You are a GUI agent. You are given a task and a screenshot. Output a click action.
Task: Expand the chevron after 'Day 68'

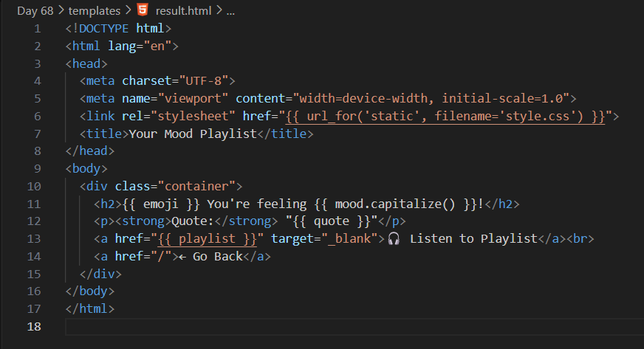[x=61, y=10]
